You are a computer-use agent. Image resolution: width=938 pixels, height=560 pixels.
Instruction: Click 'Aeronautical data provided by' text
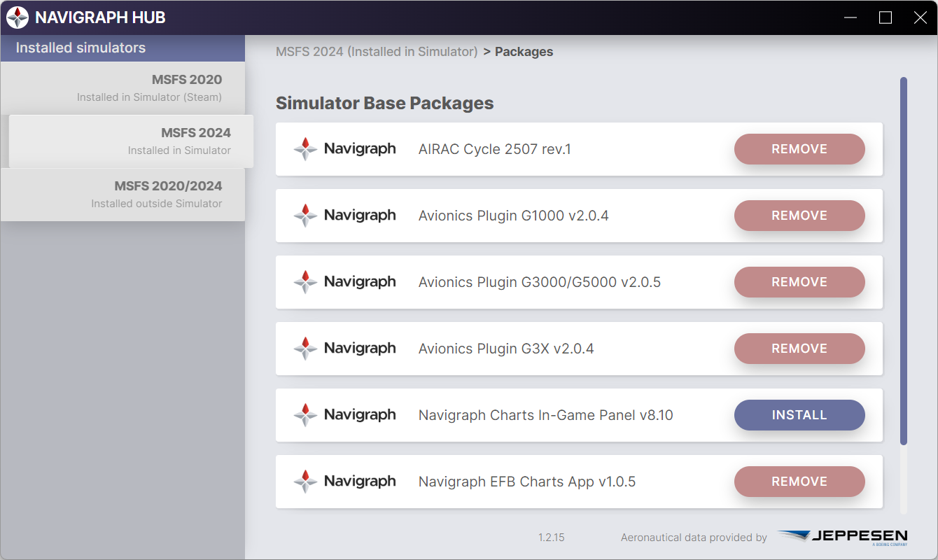pos(694,538)
